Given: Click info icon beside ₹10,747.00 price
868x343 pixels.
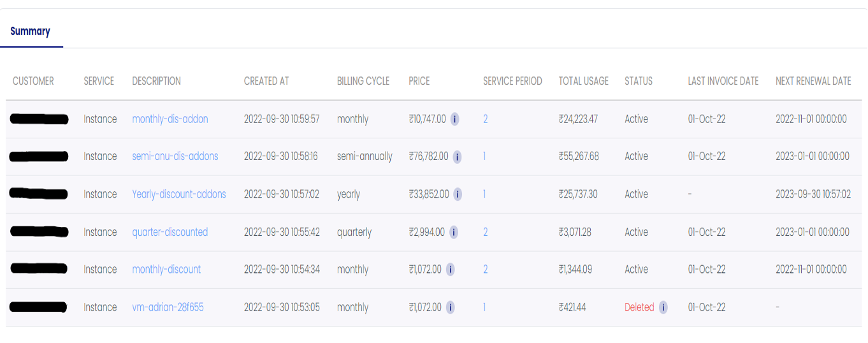Looking at the screenshot, I should pos(455,119).
